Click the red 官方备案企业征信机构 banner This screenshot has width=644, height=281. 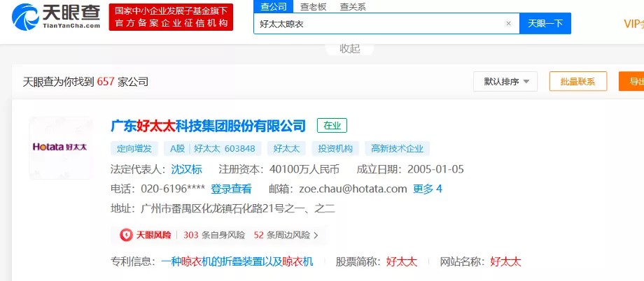pos(171,17)
